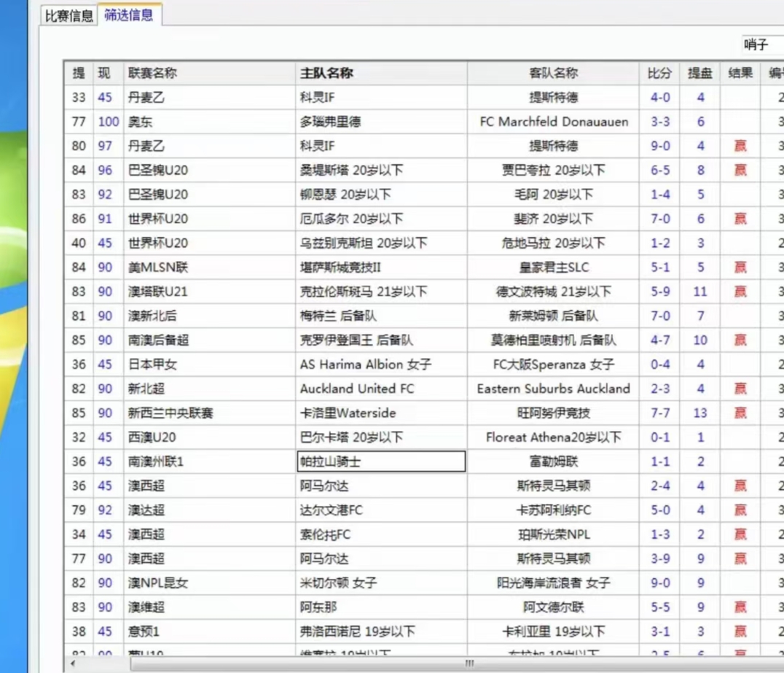Click the 结果 column header

740,73
